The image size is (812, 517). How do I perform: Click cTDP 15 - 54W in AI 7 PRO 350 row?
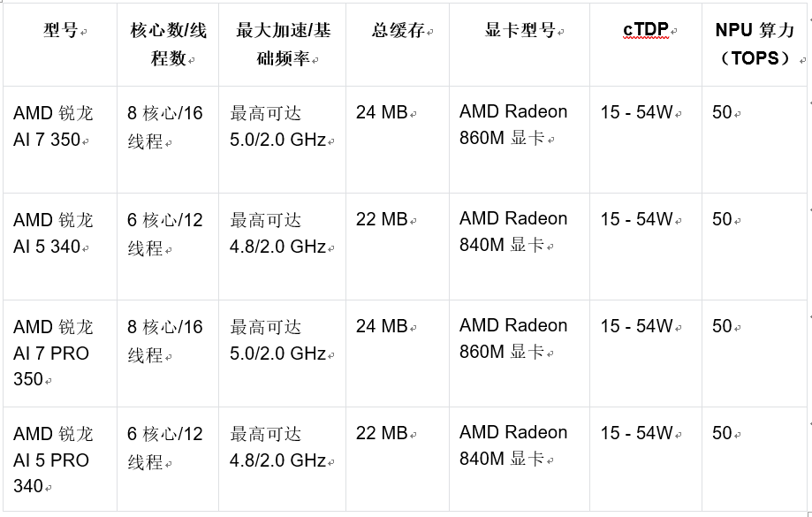[x=637, y=327]
